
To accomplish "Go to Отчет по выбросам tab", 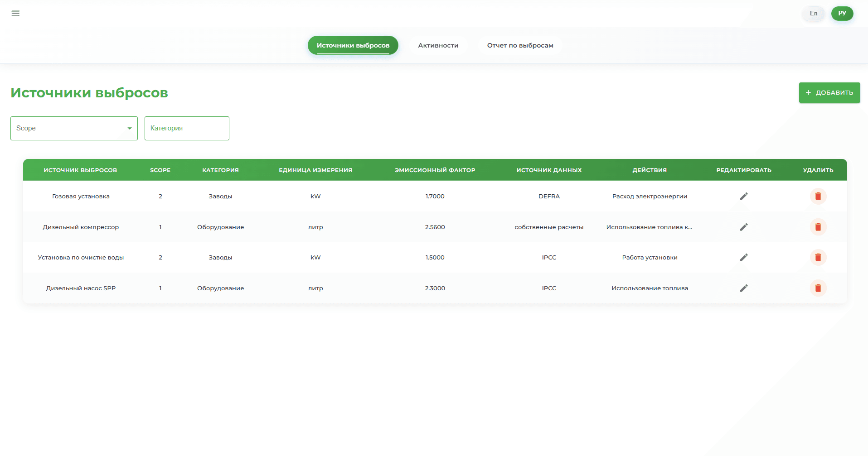I will [520, 45].
